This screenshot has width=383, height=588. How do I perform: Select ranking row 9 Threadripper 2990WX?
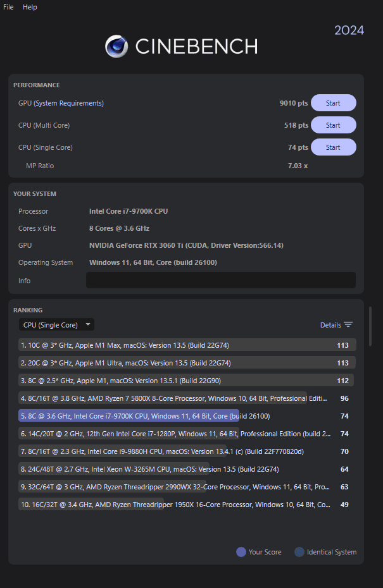(187, 487)
